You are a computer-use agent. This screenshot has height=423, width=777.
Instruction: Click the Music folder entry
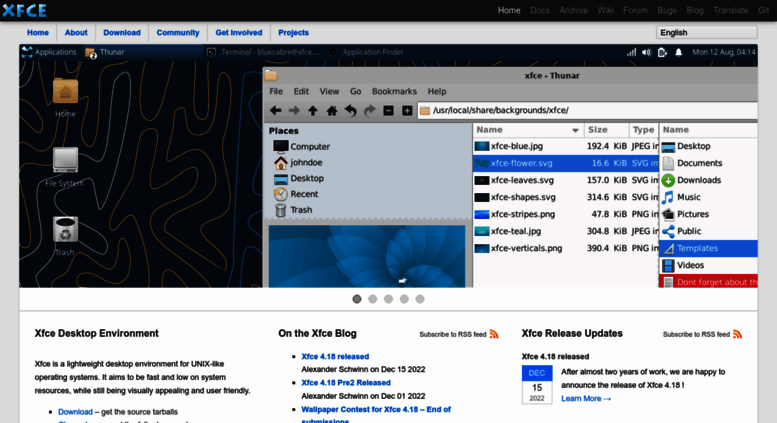pyautogui.click(x=709, y=197)
